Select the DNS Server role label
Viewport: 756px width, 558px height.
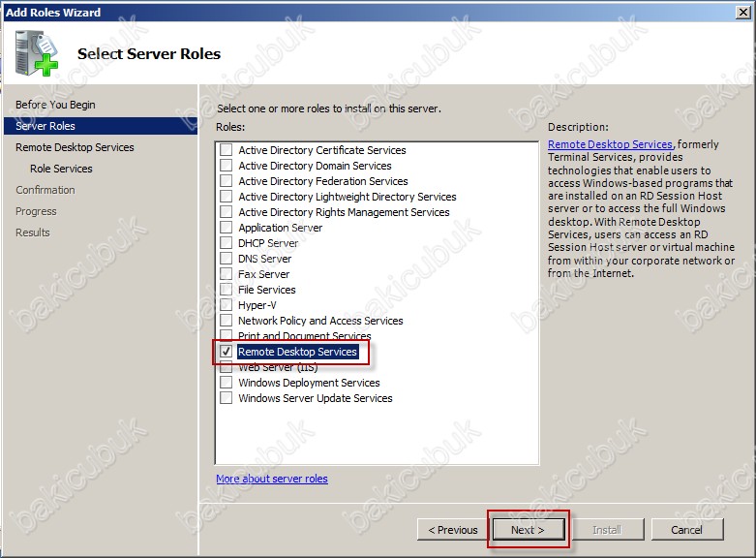pos(264,259)
